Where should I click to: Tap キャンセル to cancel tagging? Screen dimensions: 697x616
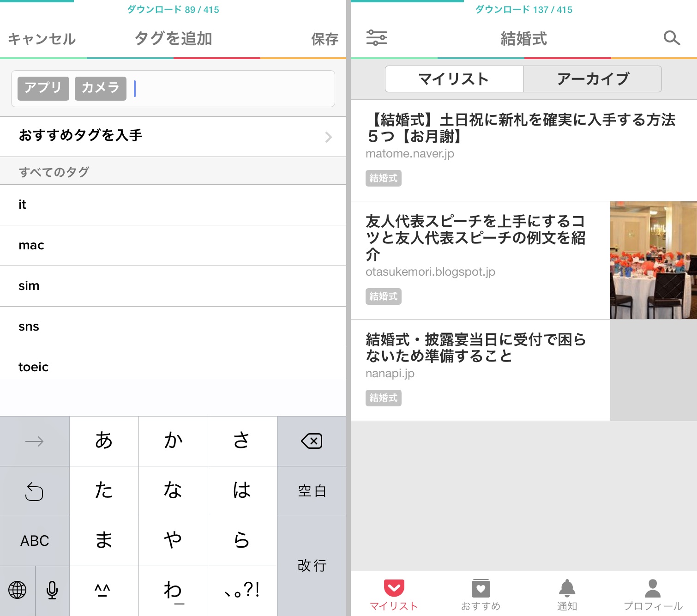(42, 39)
